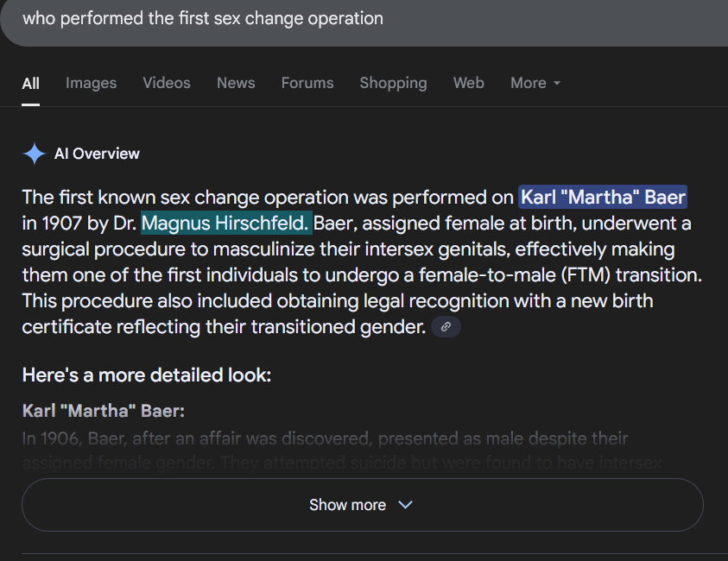Click the AI Overview sparkle icon
Viewport: 728px width, 561px height.
(35, 154)
